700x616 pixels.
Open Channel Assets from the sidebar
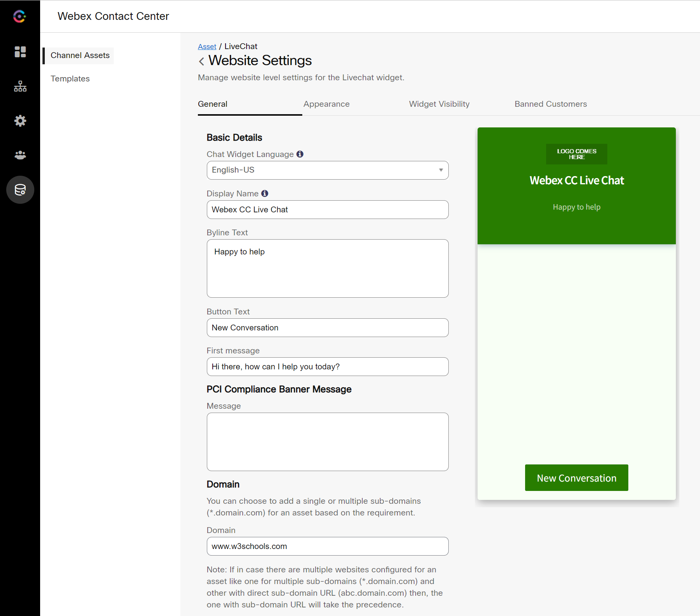point(80,55)
